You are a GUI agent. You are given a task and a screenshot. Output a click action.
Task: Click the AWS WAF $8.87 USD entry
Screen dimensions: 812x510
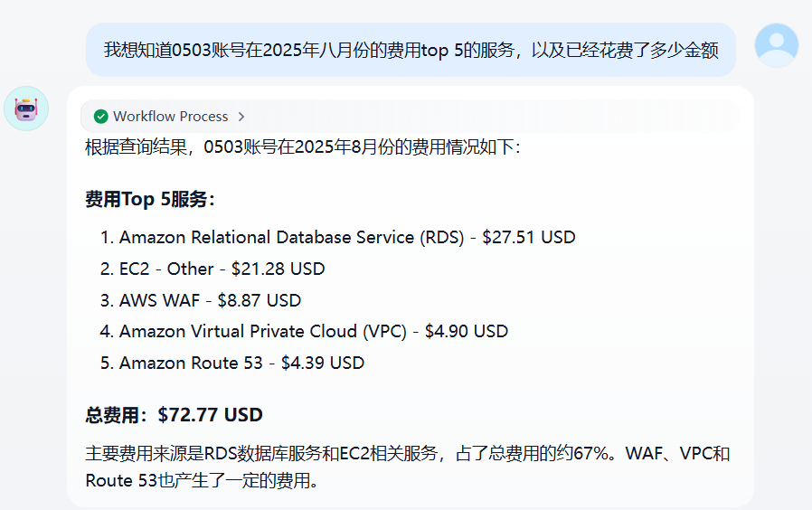tap(201, 300)
